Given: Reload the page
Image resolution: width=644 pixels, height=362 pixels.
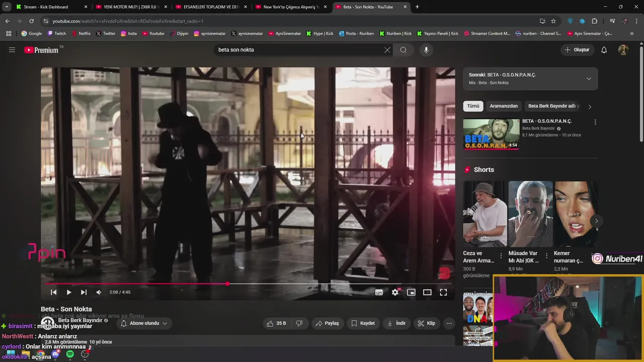Looking at the screenshot, I should click(x=31, y=21).
